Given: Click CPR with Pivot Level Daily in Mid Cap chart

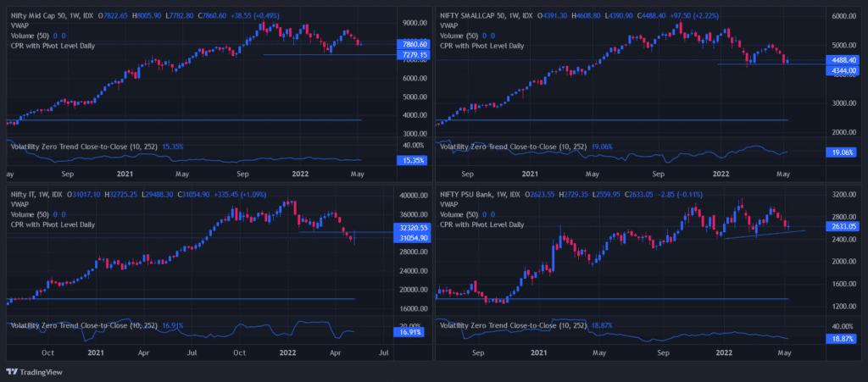Looking at the screenshot, I should [x=53, y=46].
